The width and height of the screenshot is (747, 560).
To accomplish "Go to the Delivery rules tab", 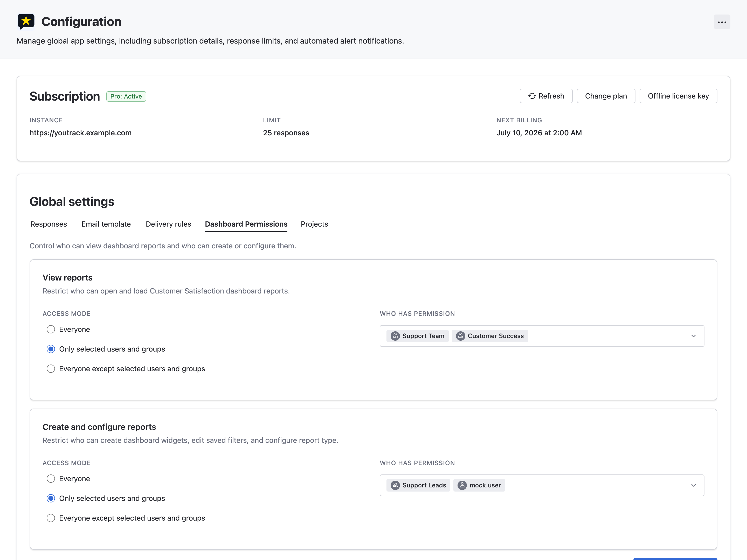I will (x=168, y=224).
